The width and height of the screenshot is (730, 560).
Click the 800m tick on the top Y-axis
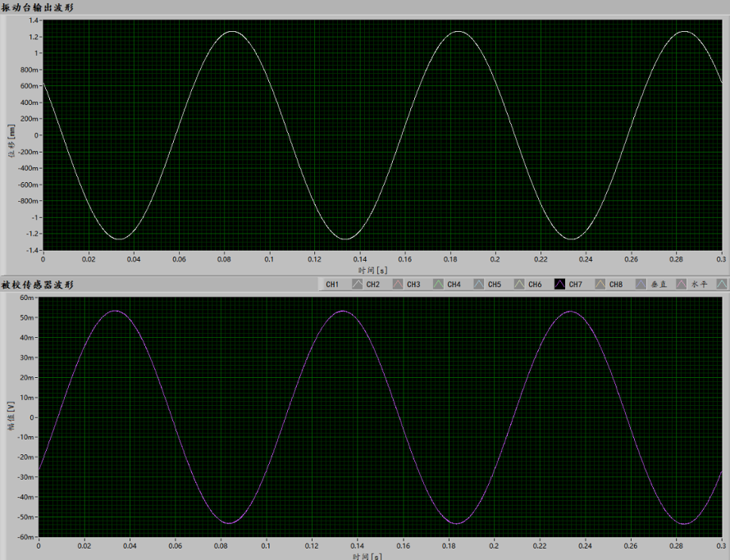[29, 70]
